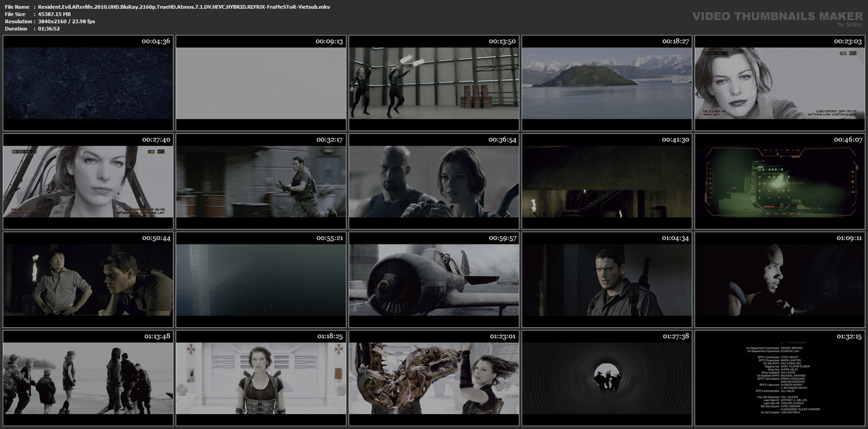The width and height of the screenshot is (868, 429).
Task: Open the dark profile thumbnail at 01:09:11
Action: (780, 280)
